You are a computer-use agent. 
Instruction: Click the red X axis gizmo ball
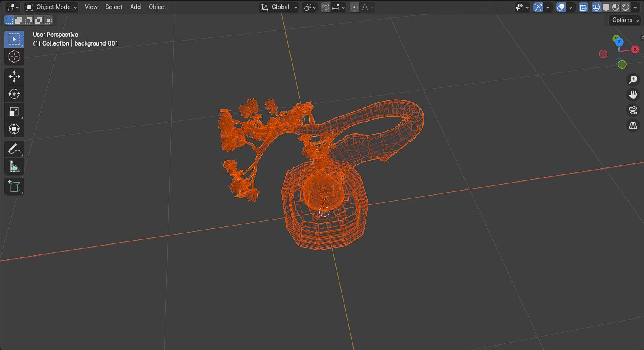click(635, 49)
